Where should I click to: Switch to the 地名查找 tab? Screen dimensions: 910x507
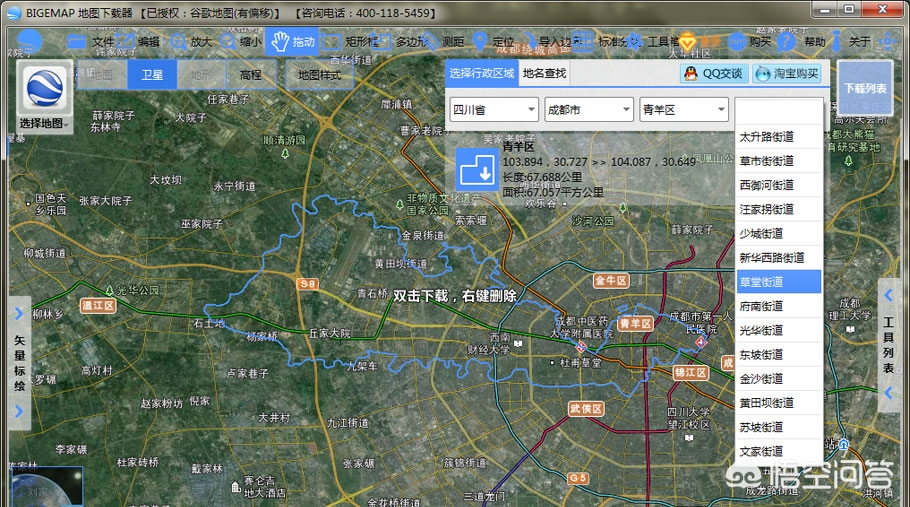[x=544, y=73]
